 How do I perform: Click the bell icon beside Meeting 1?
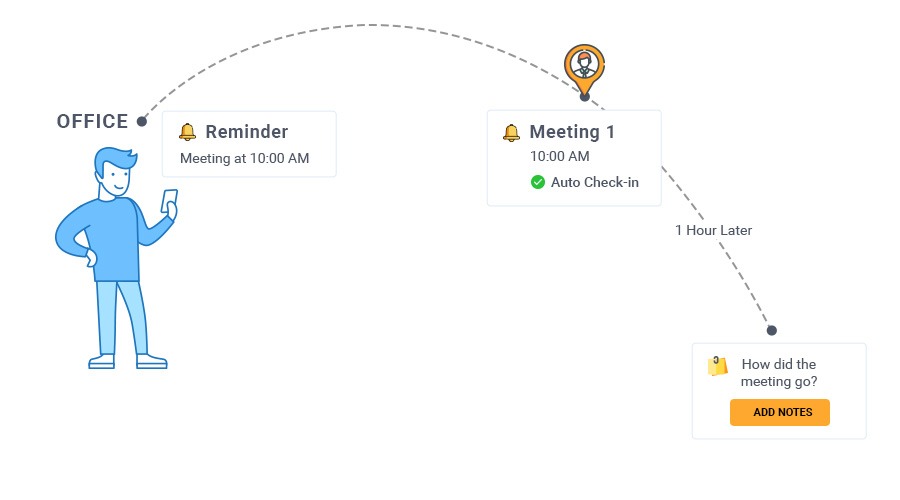click(511, 133)
